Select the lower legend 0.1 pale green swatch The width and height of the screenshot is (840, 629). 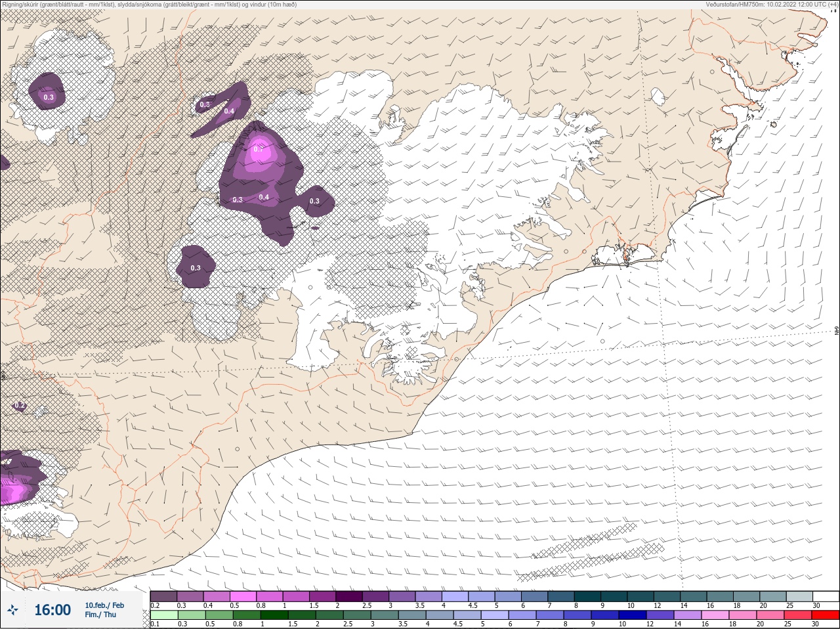click(163, 615)
